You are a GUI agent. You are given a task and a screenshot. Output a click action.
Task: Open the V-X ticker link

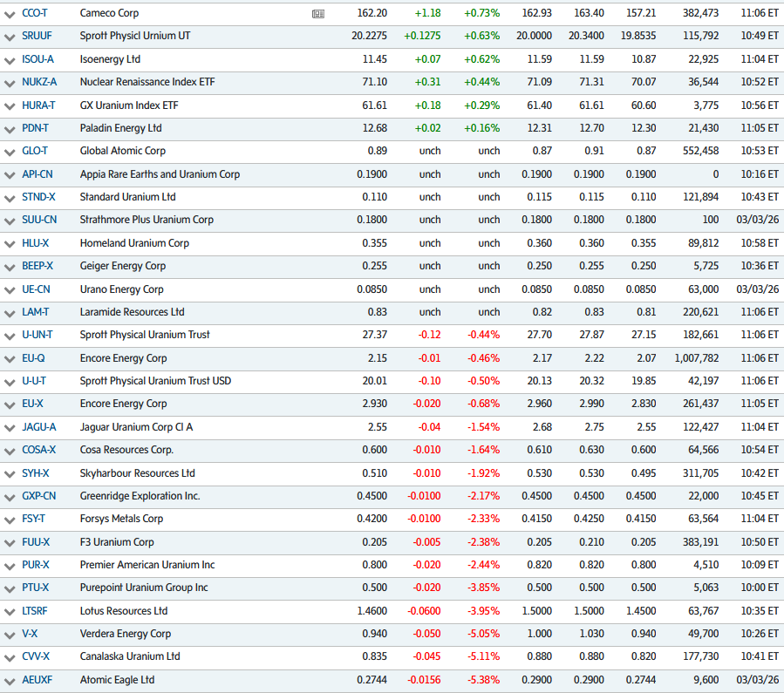[30, 634]
